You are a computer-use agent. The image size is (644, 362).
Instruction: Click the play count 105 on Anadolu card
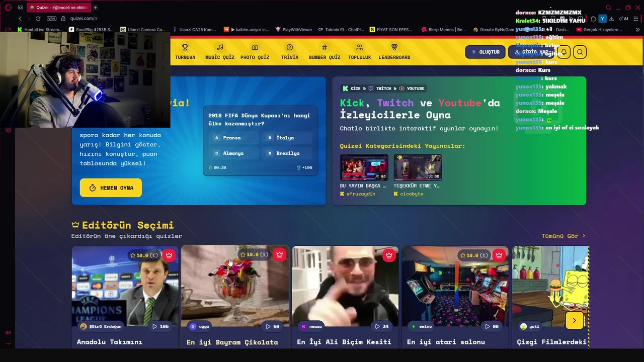click(161, 326)
